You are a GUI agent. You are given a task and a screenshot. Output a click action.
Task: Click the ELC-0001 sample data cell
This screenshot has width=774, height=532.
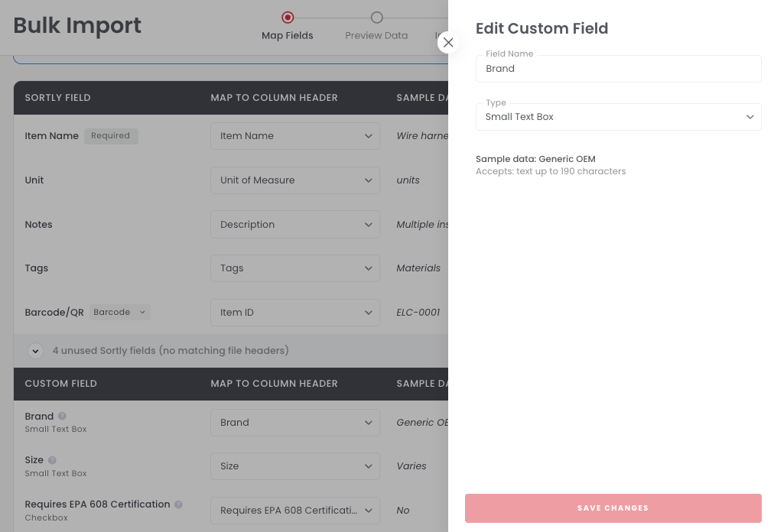pyautogui.click(x=418, y=313)
